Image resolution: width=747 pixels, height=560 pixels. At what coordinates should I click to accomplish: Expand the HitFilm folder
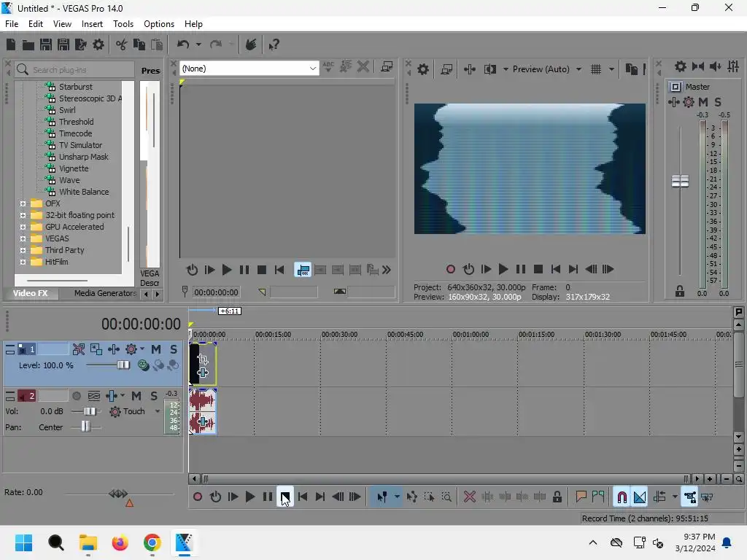(23, 262)
